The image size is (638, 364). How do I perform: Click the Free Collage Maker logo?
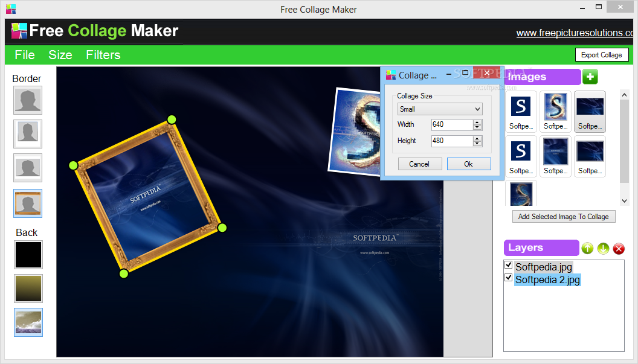(x=95, y=31)
